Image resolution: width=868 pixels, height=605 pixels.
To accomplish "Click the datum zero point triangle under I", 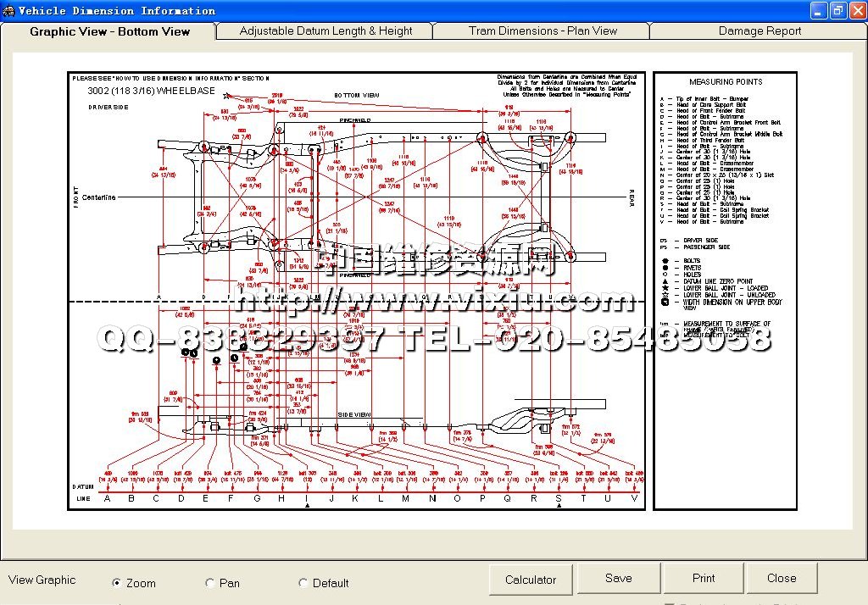I will point(307,506).
